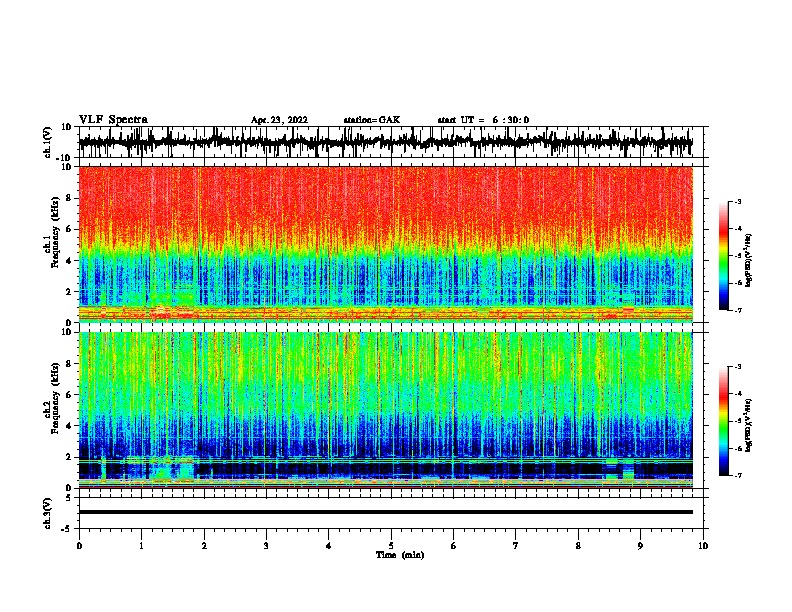Click the "7" tick on the time axis

(x=516, y=546)
